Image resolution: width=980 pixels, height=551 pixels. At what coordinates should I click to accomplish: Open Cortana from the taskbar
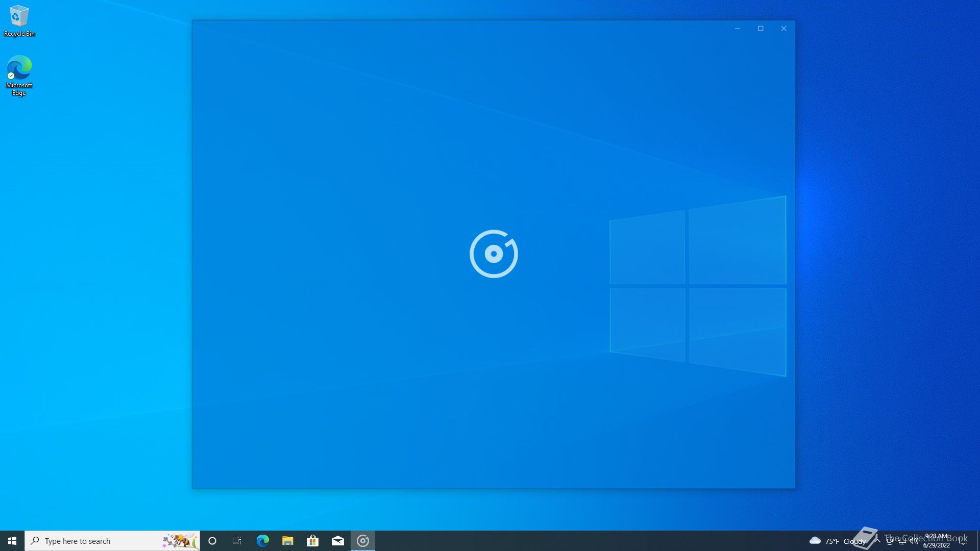(212, 541)
